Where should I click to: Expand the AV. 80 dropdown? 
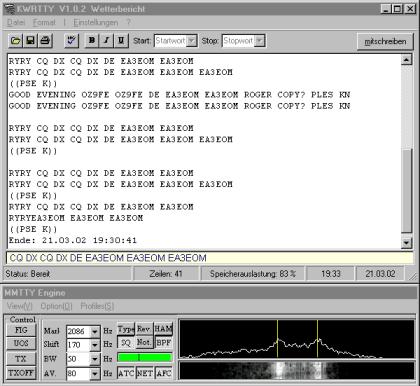[x=95, y=374]
